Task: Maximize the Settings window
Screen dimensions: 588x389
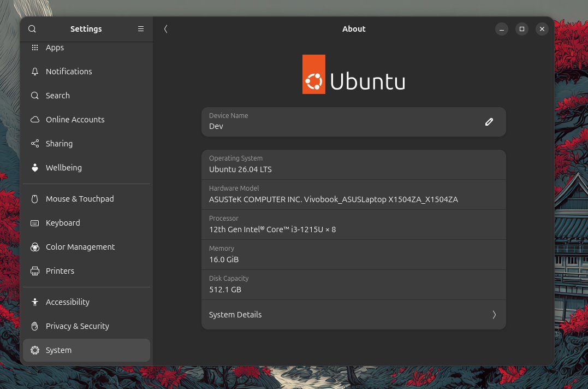Action: tap(521, 29)
